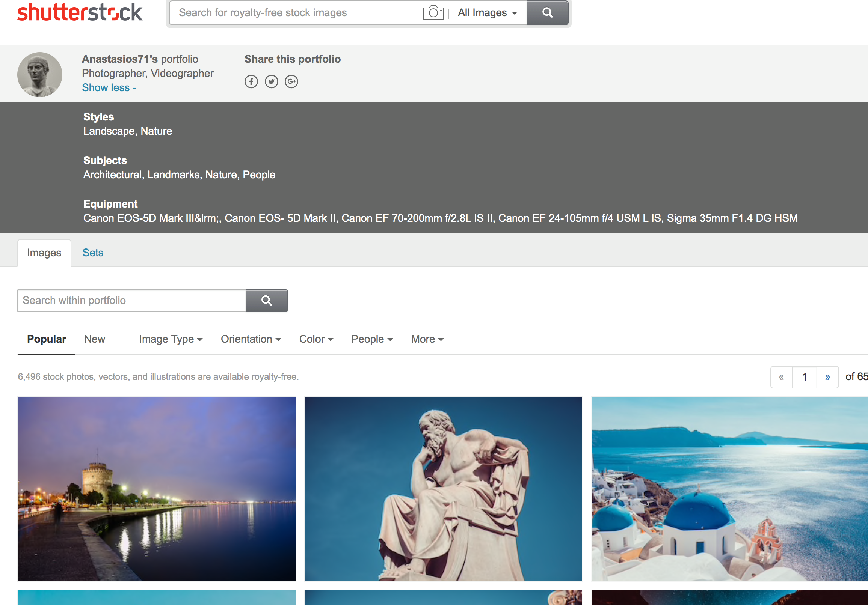Open the Shutterstock logo homepage
This screenshot has width=868, height=605.
point(80,12)
